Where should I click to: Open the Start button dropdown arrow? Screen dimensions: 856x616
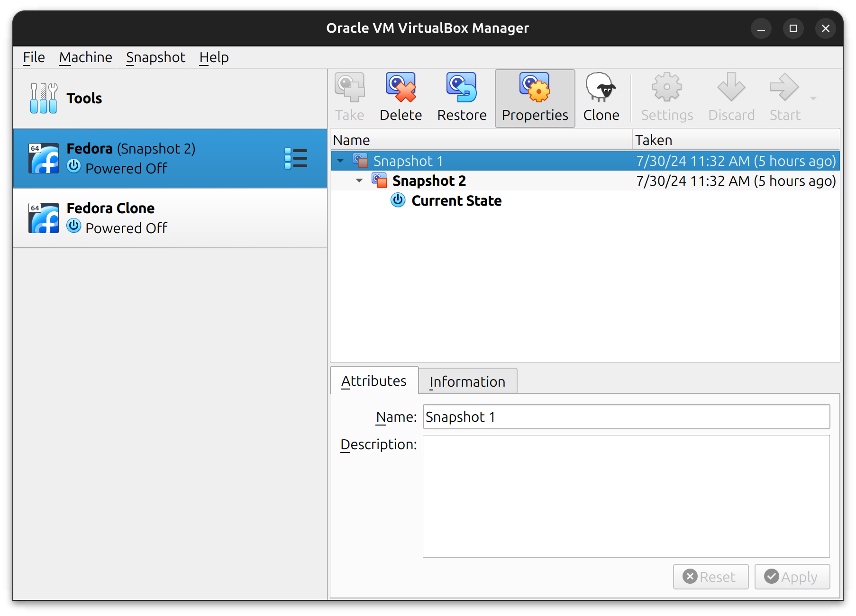coord(813,98)
